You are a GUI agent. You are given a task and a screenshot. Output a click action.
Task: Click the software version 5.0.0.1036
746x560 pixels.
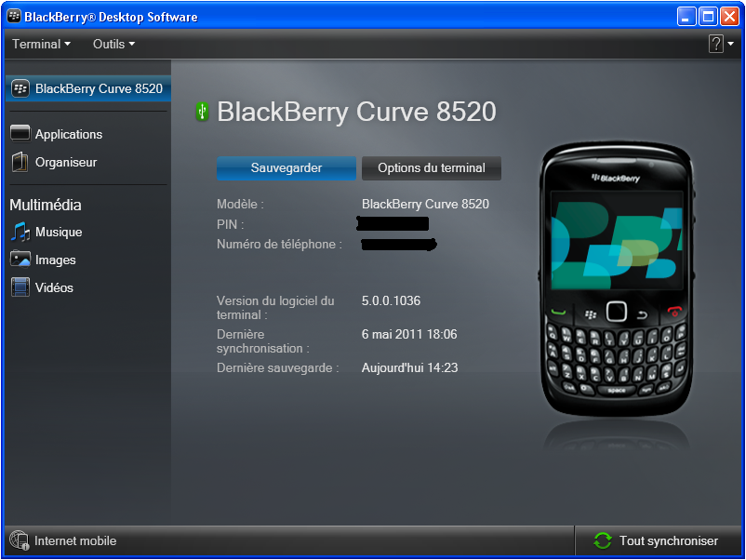tap(391, 300)
